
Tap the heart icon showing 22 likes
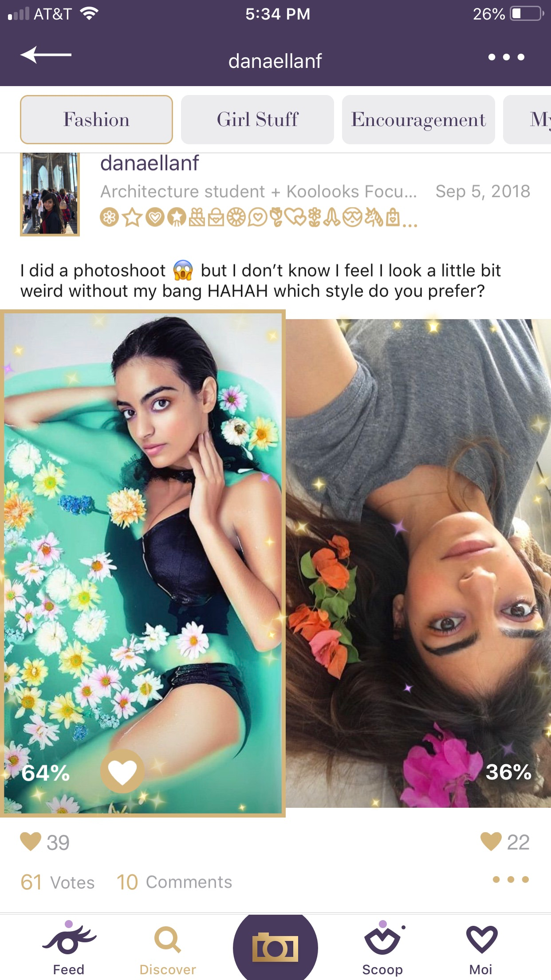coord(491,842)
